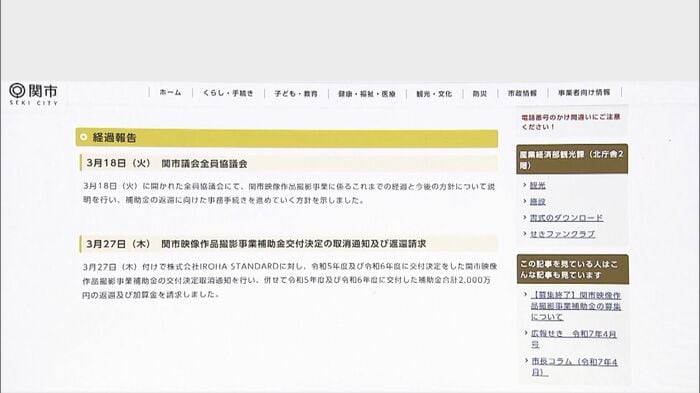Viewport: 700px width, 393px height.
Task: Open 市長コラム（令和7年4月）link
Action: (x=575, y=367)
